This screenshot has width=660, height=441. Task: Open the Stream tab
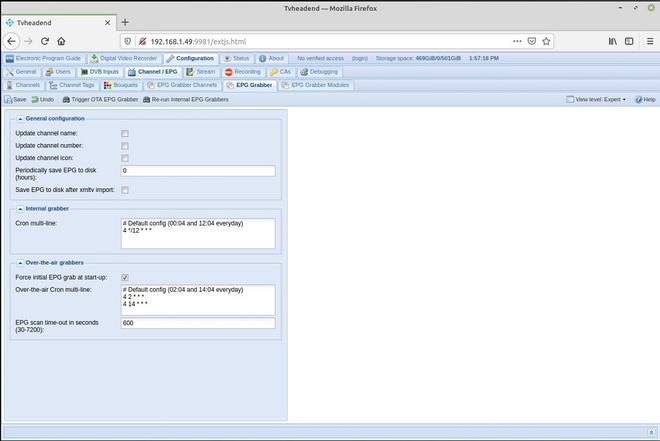click(201, 72)
